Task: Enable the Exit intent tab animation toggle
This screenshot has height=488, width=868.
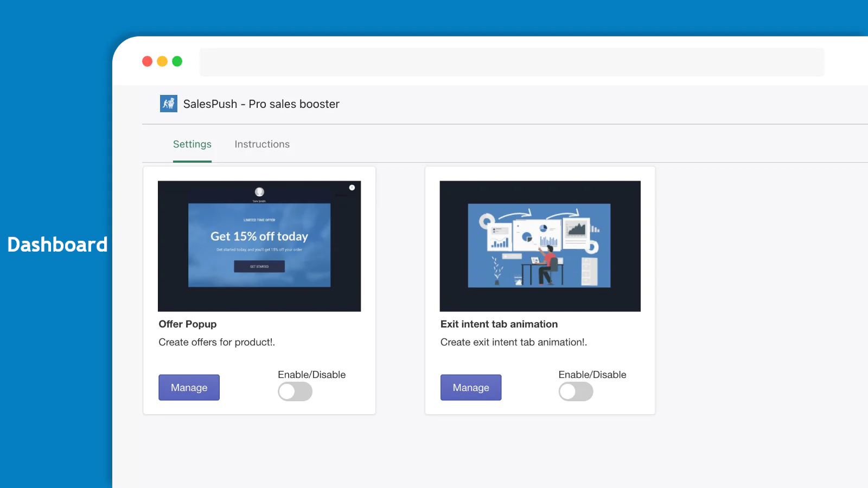Action: click(x=576, y=391)
